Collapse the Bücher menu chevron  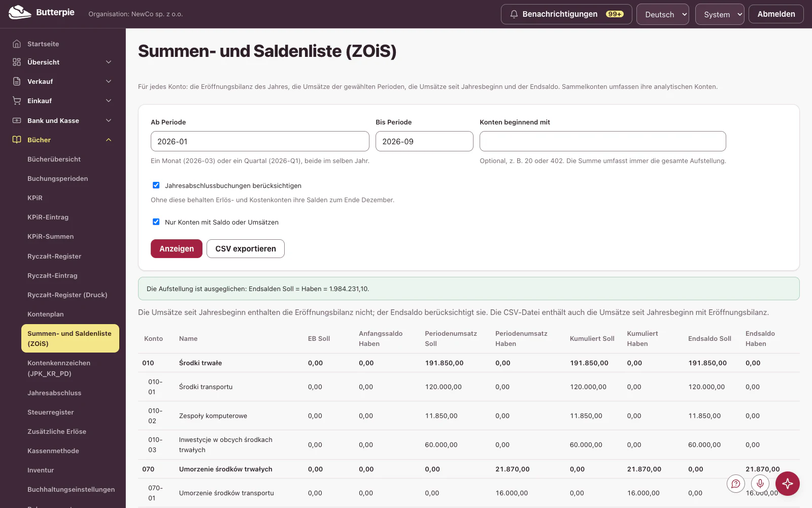[x=109, y=140]
